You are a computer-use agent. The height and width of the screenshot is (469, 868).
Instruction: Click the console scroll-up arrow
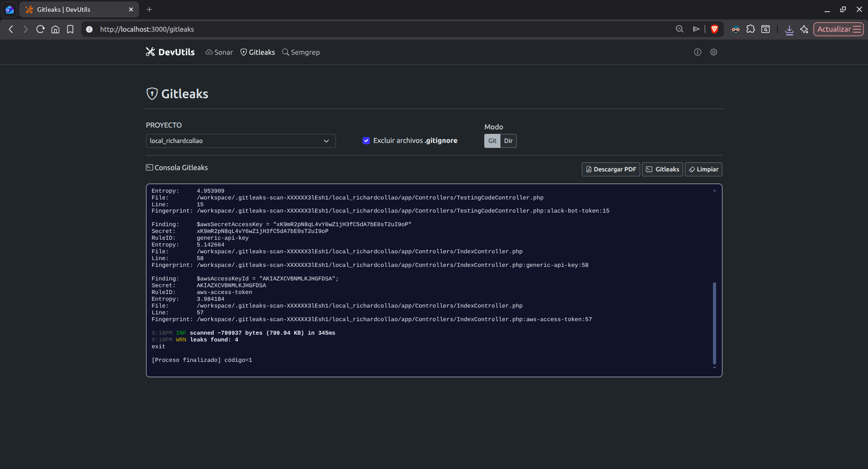point(714,191)
